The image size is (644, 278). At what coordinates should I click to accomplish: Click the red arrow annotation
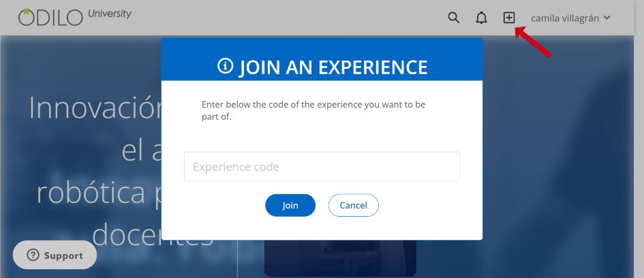(x=533, y=42)
